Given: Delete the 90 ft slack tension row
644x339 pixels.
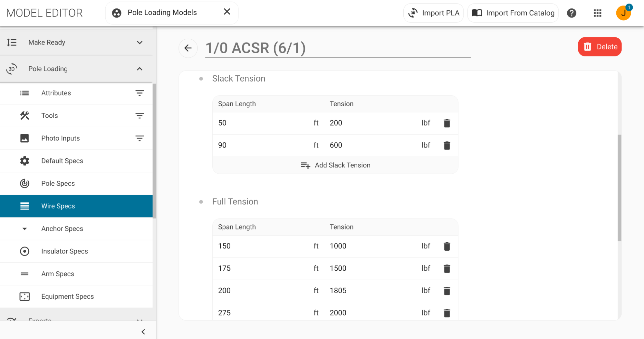Looking at the screenshot, I should [x=447, y=145].
